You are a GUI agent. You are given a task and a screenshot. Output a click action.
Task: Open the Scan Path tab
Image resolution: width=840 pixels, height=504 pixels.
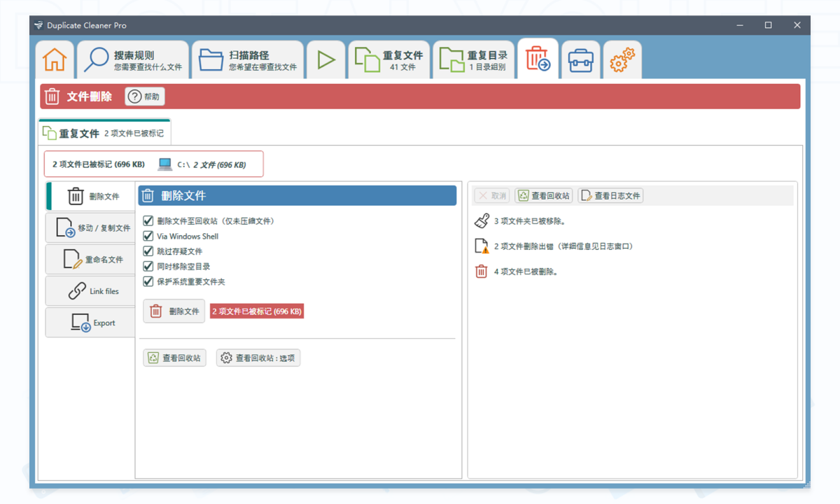pos(248,60)
